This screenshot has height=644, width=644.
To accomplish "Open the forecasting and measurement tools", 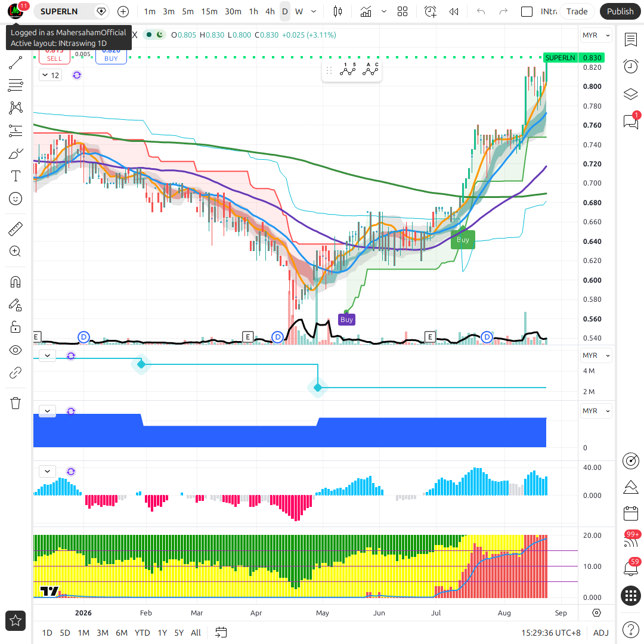I will (15, 131).
